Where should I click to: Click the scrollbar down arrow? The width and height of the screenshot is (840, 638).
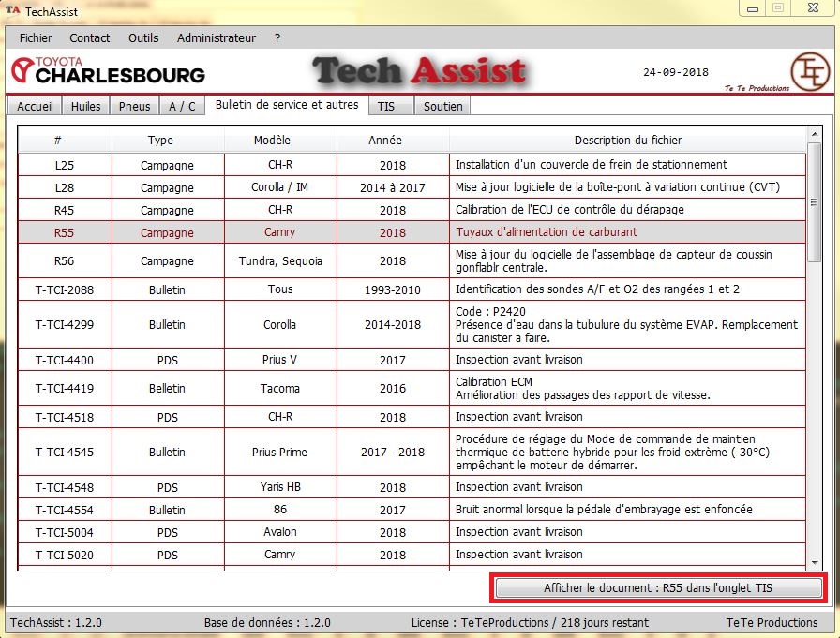click(x=814, y=563)
